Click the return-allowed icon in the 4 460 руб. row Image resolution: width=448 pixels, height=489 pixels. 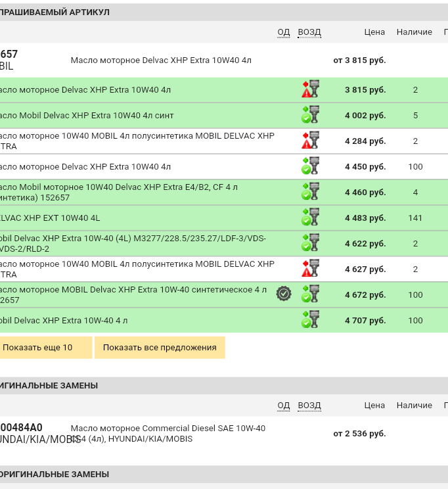310,192
